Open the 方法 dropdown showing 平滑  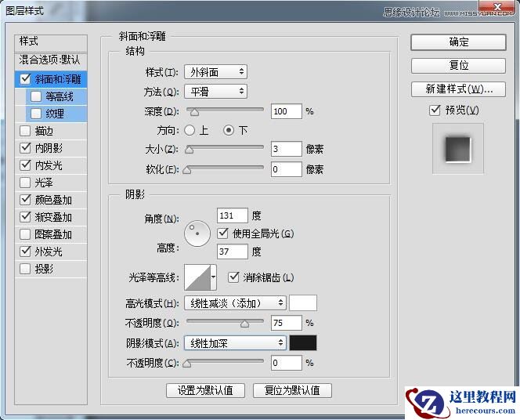(215, 91)
